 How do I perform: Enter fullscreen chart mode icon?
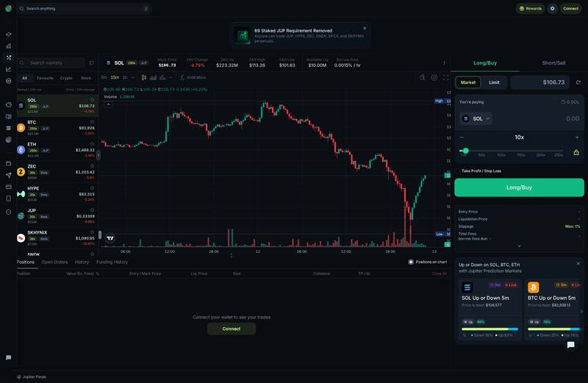[x=446, y=77]
